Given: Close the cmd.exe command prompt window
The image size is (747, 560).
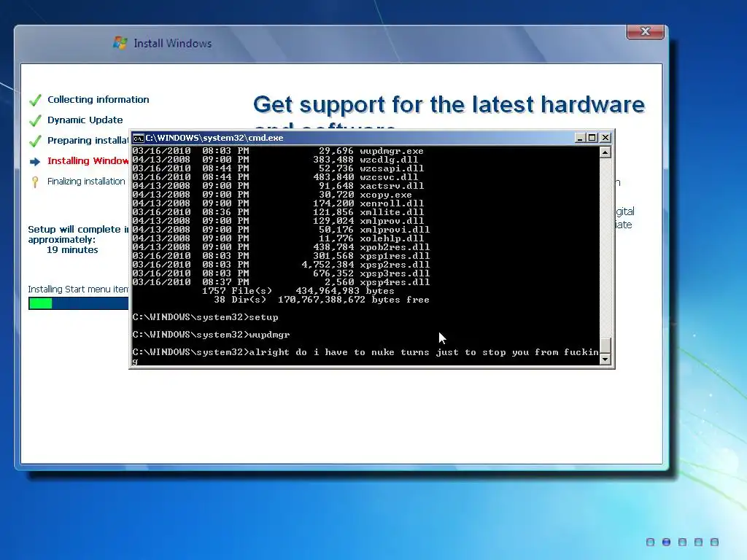Looking at the screenshot, I should pos(605,138).
